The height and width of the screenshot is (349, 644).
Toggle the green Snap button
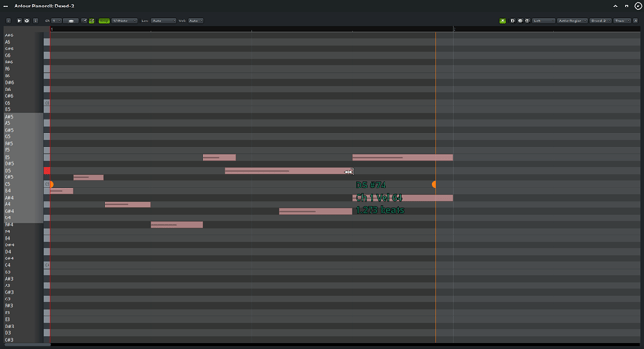[x=105, y=21]
